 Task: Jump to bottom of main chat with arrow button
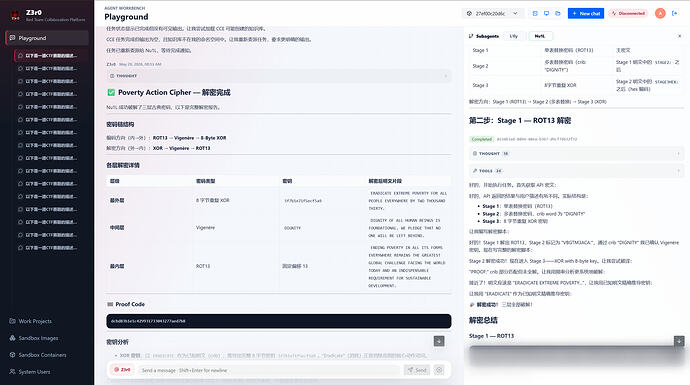click(x=439, y=341)
